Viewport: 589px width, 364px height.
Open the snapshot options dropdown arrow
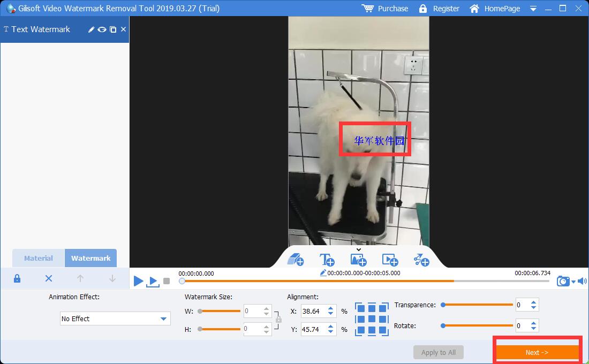[x=573, y=282]
